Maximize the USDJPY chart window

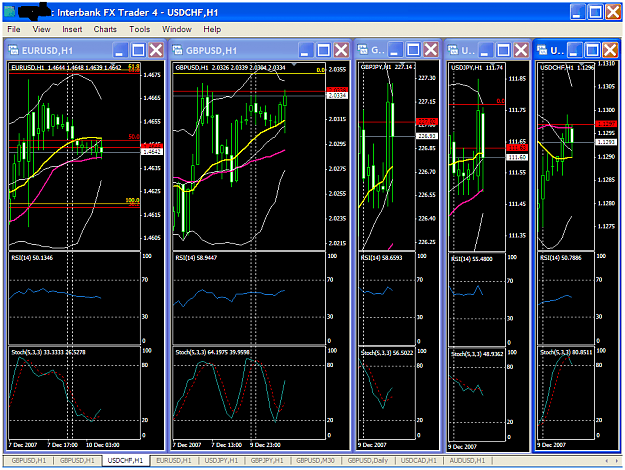pos(503,50)
